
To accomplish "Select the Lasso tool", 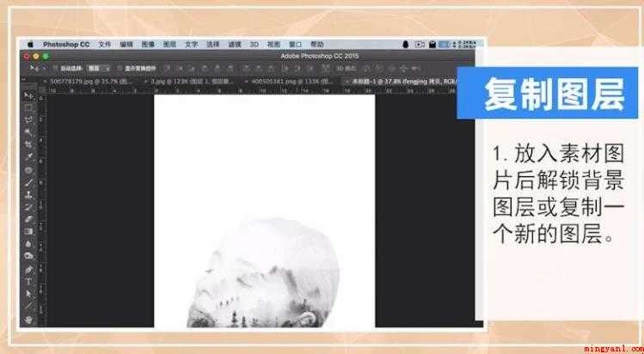I will pyautogui.click(x=29, y=119).
